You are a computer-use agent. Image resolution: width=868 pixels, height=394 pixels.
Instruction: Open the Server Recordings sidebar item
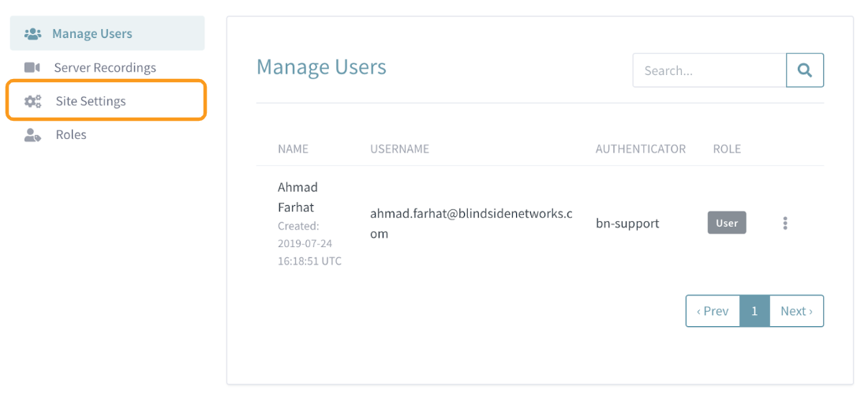pos(107,68)
